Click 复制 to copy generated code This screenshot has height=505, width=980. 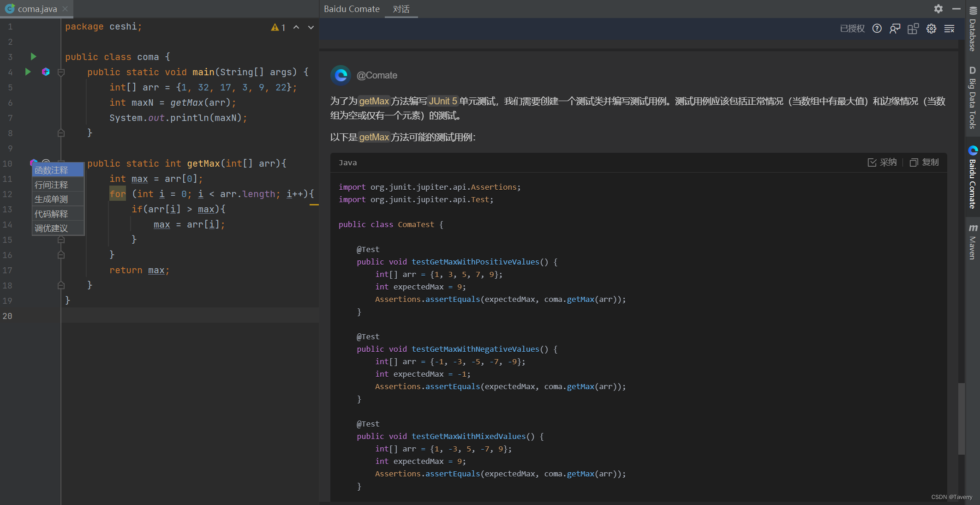924,162
